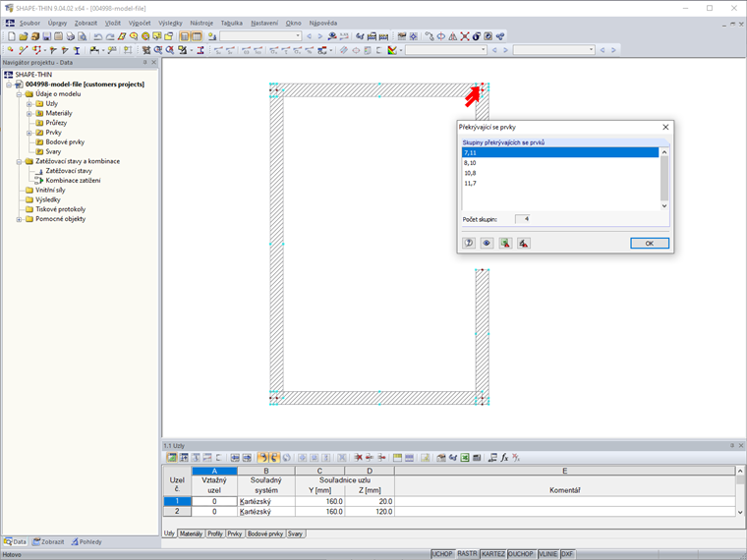Expand the Uzly tree node
Image resolution: width=747 pixels, height=560 pixels.
[29, 104]
